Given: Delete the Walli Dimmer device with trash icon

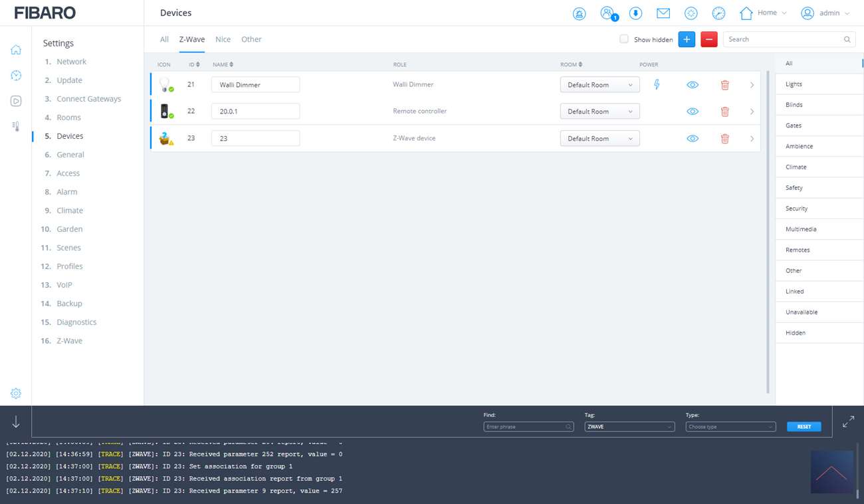Looking at the screenshot, I should (x=724, y=85).
